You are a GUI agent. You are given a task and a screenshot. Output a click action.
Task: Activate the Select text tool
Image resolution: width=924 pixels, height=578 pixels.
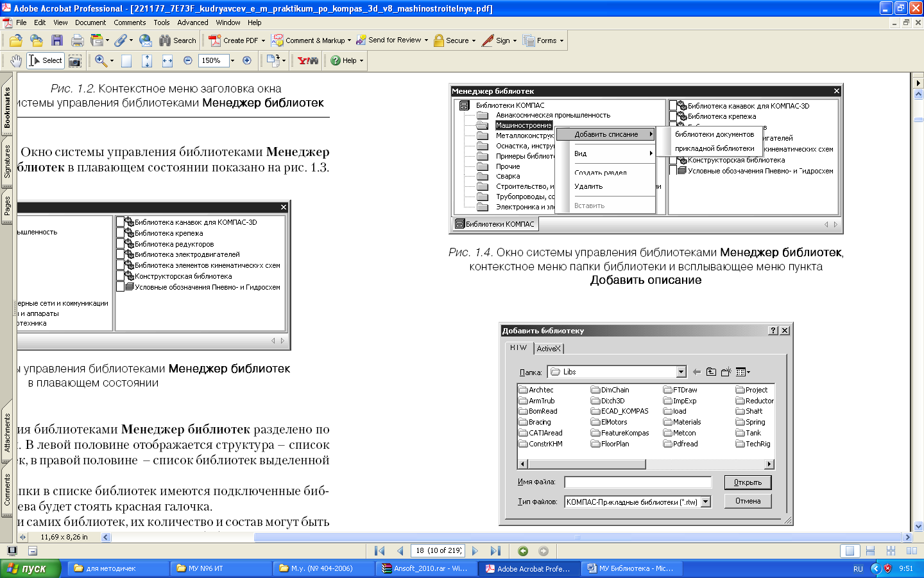coord(45,60)
